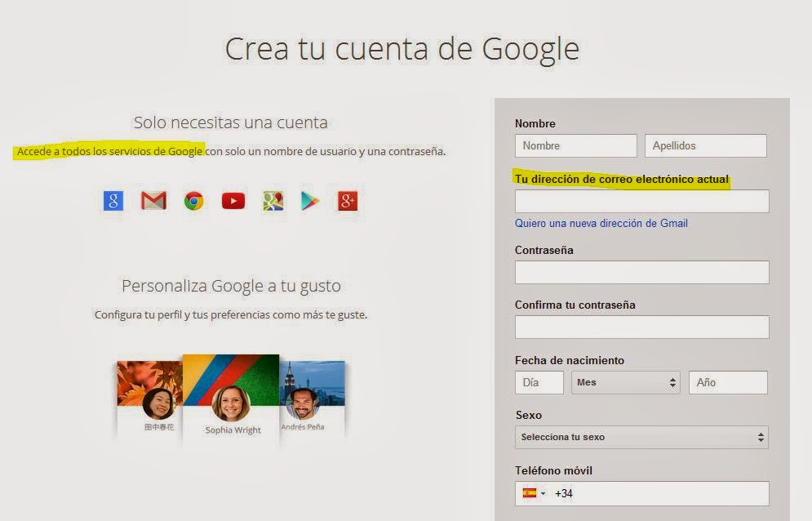This screenshot has width=812, height=521.
Task: Focus the Contraseña password field
Action: (x=642, y=272)
